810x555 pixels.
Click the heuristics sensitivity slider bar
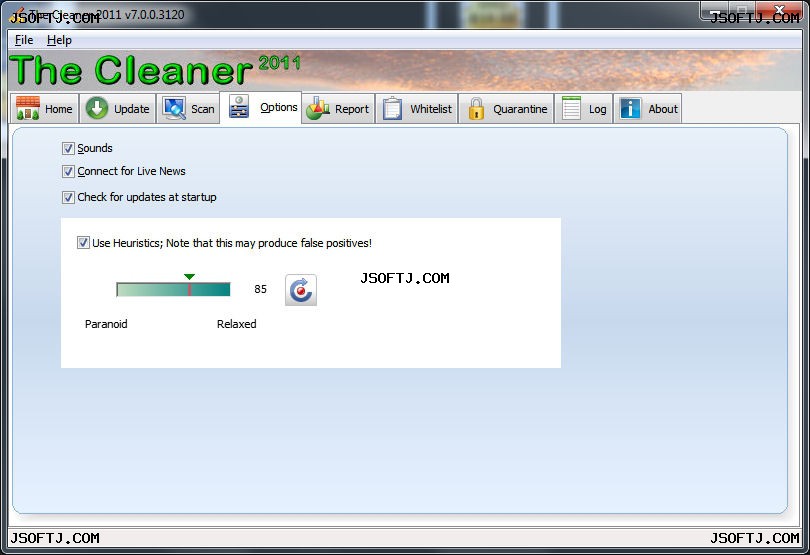pos(173,289)
